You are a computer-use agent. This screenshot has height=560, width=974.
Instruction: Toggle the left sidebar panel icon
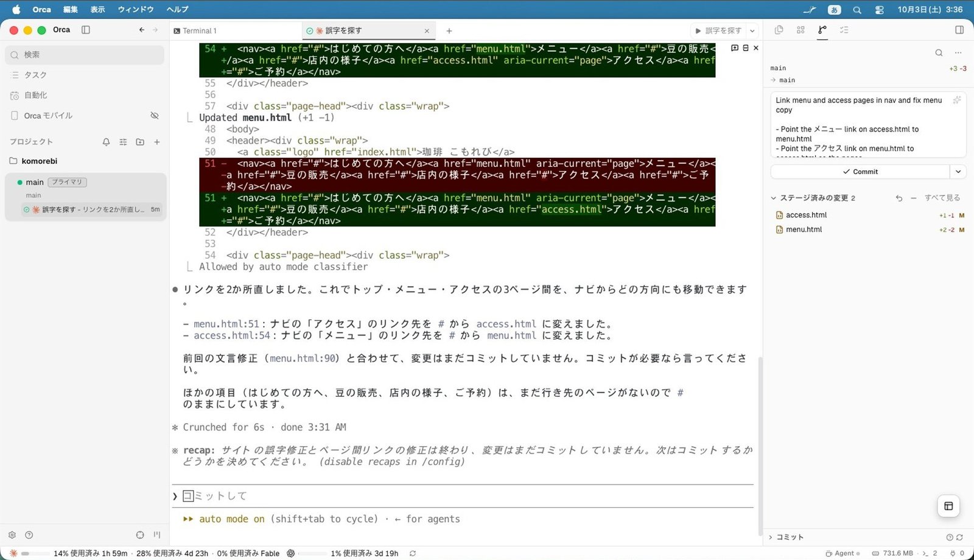[x=86, y=30]
